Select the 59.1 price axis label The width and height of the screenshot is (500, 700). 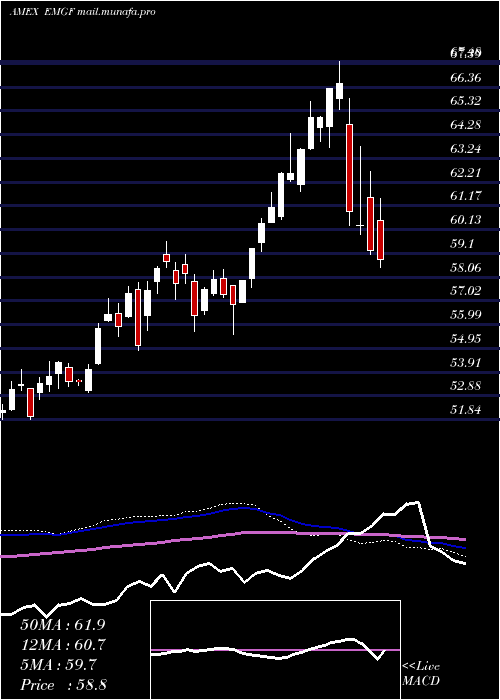click(462, 244)
